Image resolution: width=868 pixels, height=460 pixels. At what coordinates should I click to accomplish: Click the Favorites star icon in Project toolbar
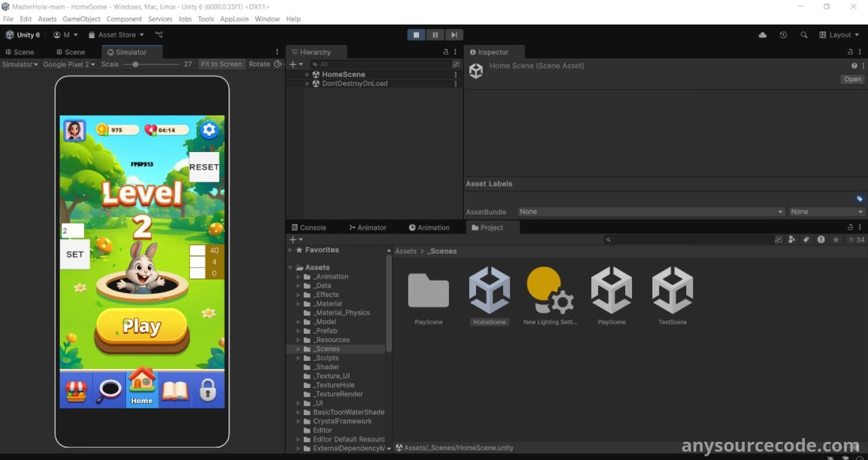pyautogui.click(x=836, y=240)
